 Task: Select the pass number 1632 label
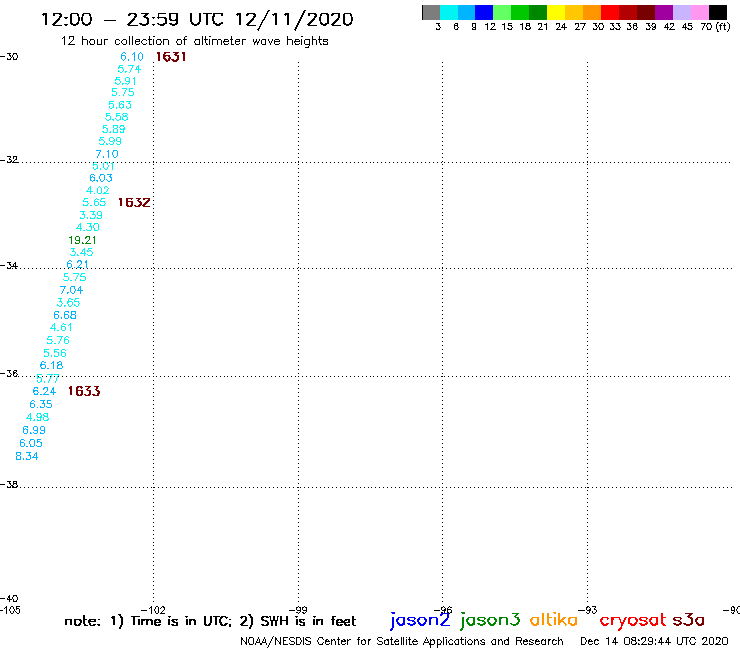click(134, 203)
